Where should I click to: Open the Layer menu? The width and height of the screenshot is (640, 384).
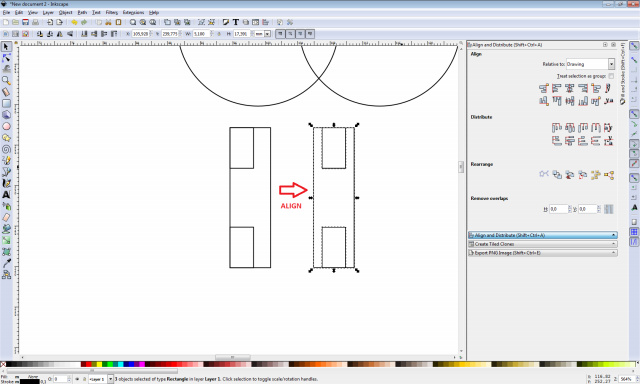click(x=48, y=13)
